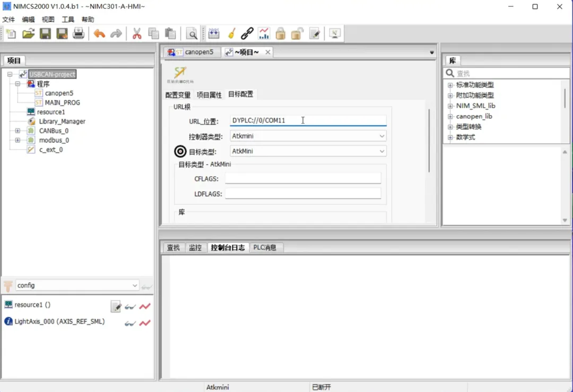Expand NIM_SML_lib in the library
The image size is (573, 392).
[450, 106]
